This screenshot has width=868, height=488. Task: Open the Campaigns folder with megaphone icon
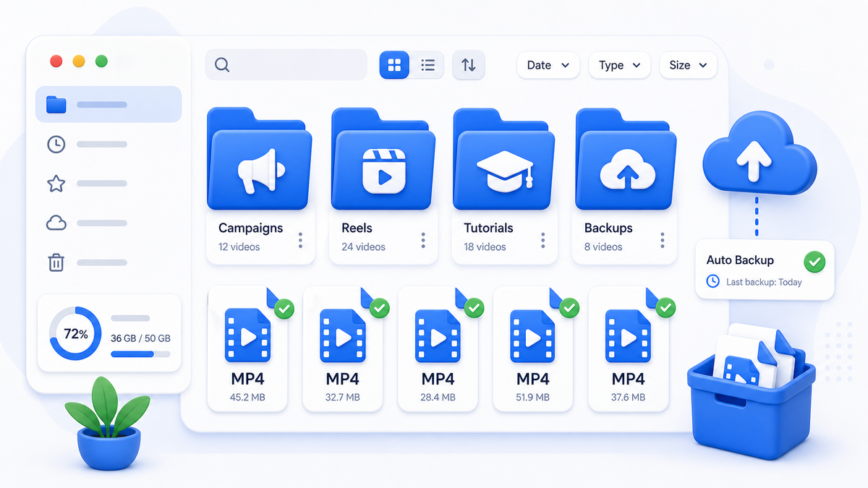click(x=260, y=160)
